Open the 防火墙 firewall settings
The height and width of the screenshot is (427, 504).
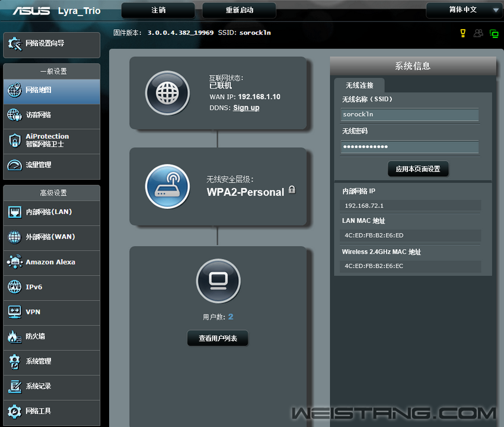(52, 336)
